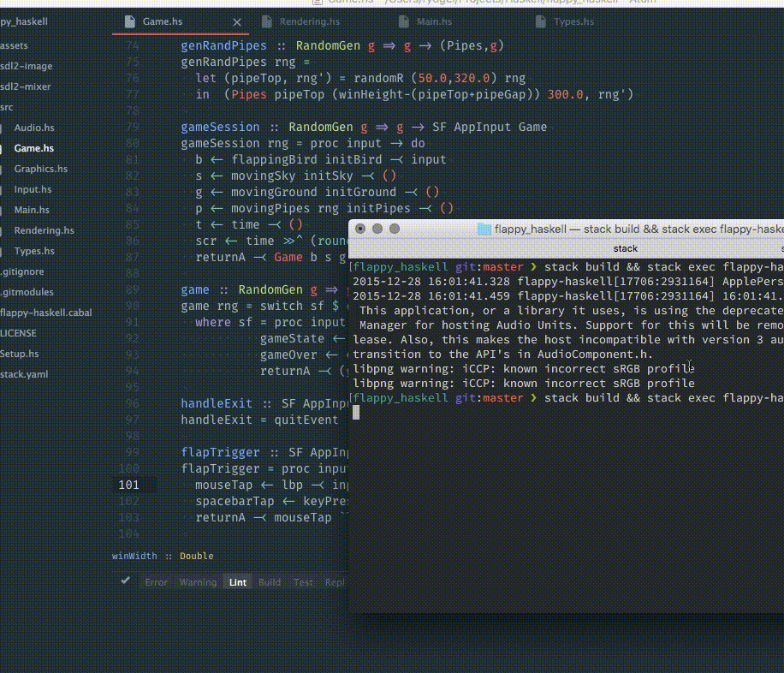
Task: Open Input.hs from the file tree
Action: tap(33, 189)
